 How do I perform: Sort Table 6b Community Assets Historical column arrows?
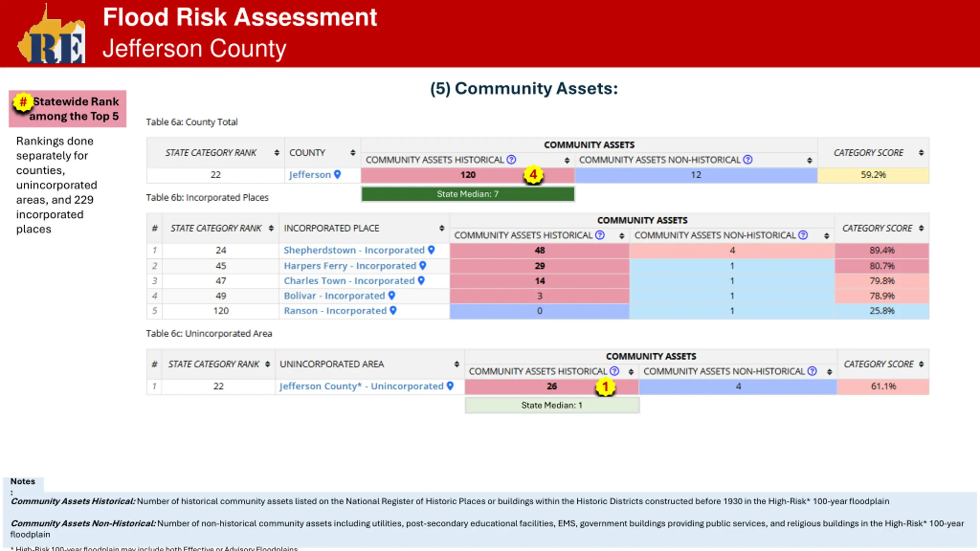[x=622, y=236]
